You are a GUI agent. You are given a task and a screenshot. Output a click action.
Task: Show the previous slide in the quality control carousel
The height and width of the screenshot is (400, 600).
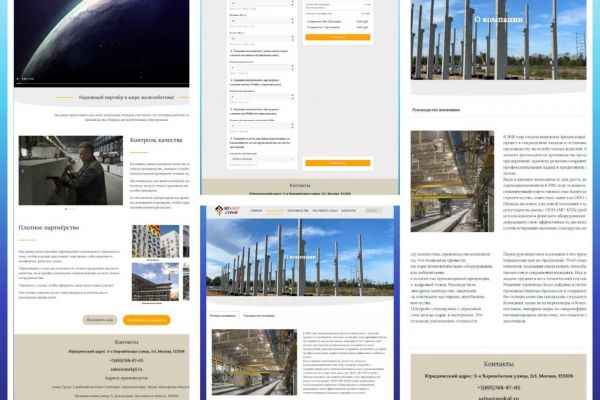(x=23, y=171)
